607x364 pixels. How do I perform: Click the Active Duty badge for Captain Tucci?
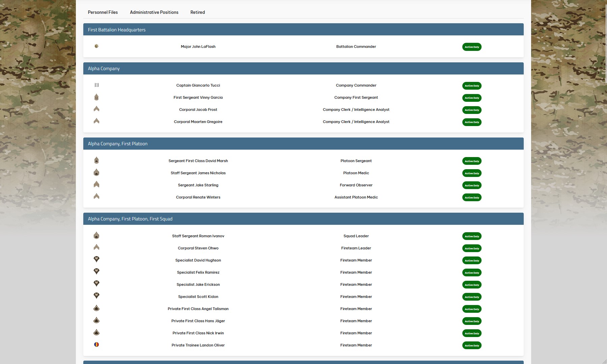pos(472,86)
